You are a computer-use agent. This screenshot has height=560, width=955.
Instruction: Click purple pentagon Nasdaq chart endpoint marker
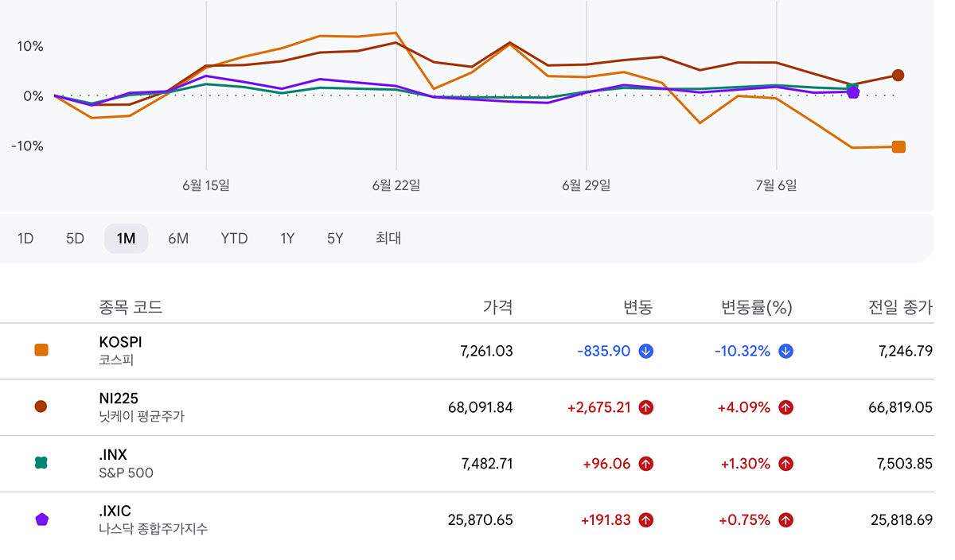pos(853,92)
